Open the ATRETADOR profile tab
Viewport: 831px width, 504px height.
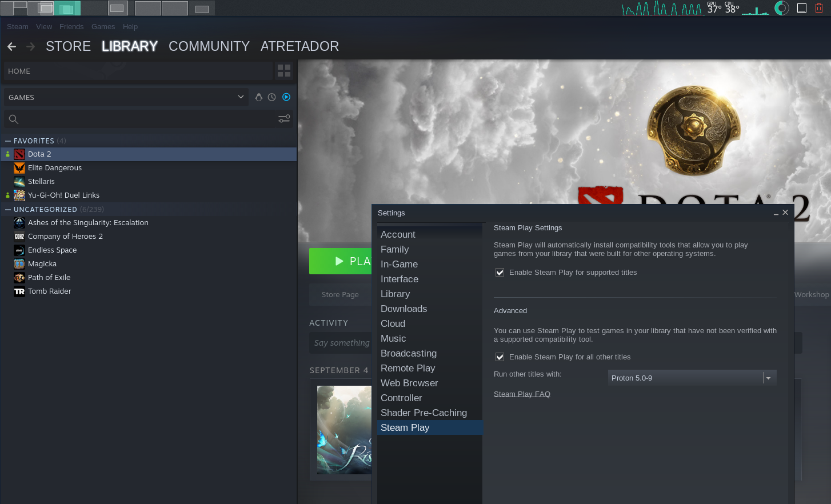(300, 46)
